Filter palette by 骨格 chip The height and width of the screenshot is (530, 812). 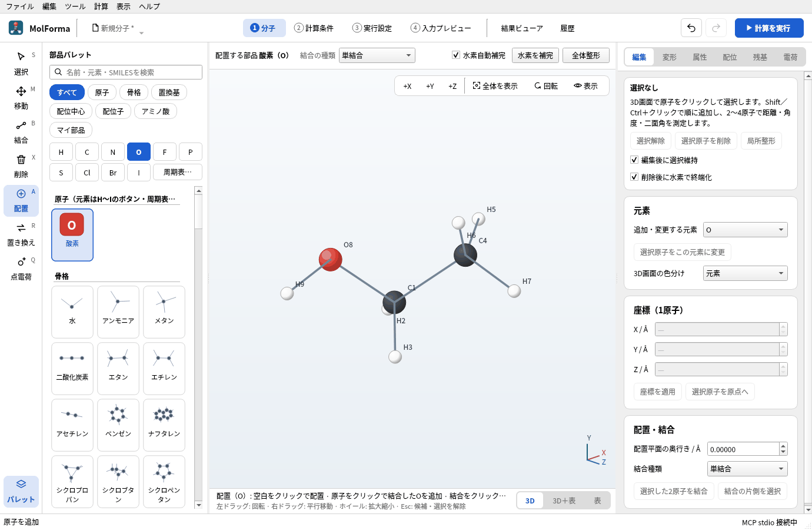[134, 92]
